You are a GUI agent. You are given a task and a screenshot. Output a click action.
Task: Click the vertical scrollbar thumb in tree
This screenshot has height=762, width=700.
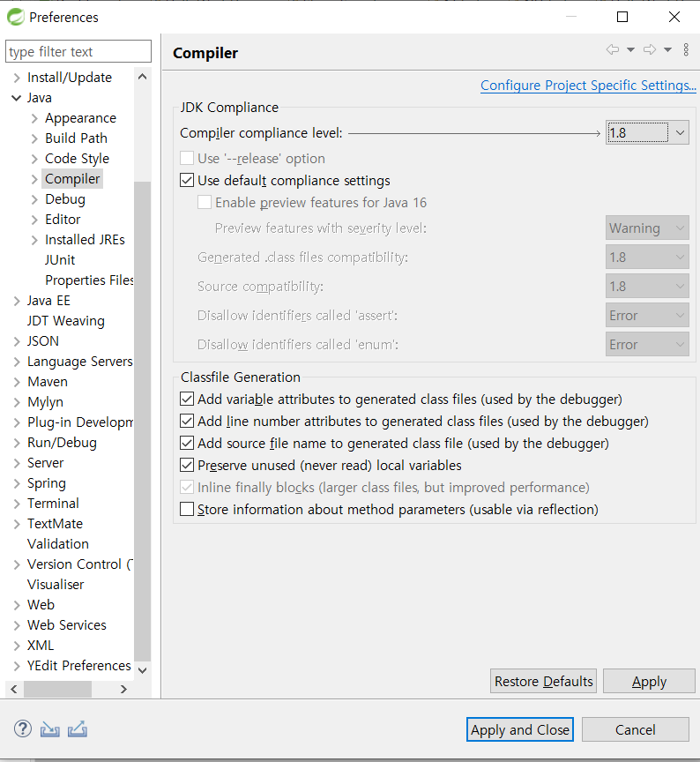pyautogui.click(x=142, y=422)
